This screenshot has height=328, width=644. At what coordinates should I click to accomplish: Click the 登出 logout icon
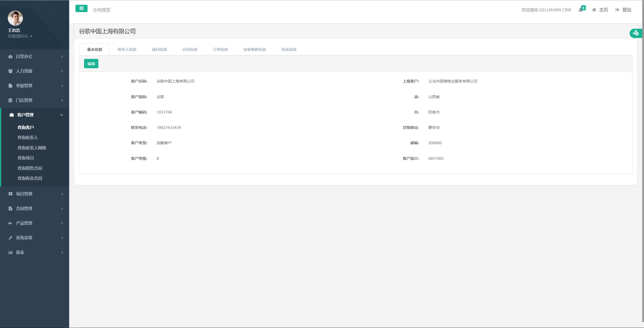pos(617,10)
